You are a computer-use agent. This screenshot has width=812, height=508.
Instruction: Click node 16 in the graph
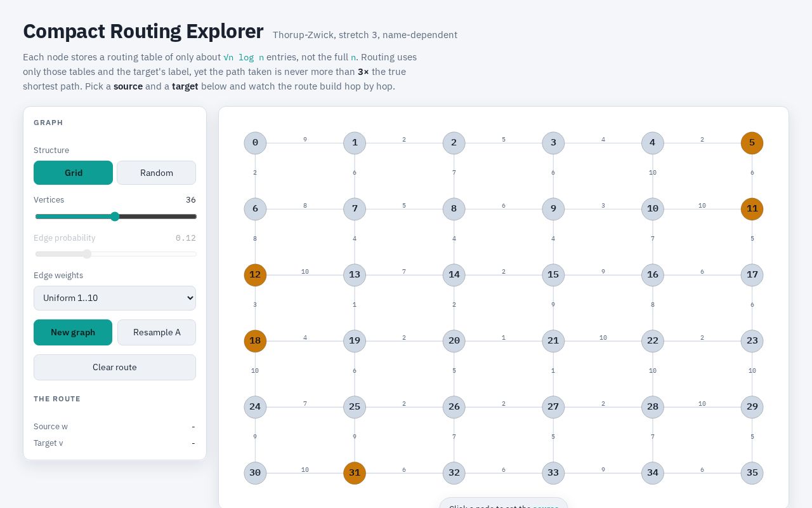tap(653, 275)
